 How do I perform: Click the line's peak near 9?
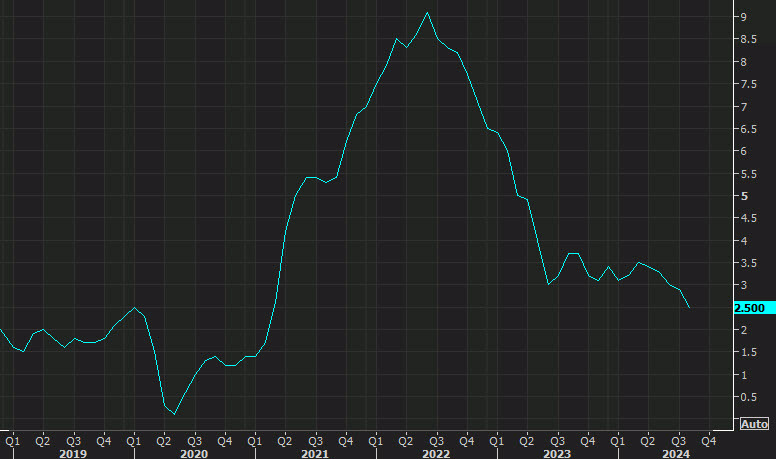click(x=428, y=13)
